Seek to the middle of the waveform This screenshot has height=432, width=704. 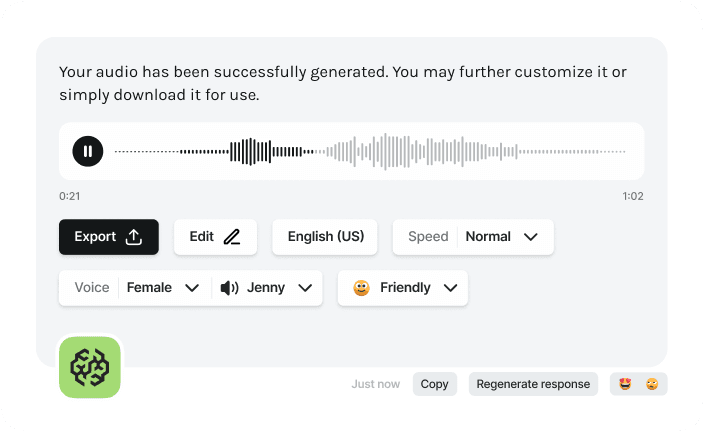(x=370, y=152)
